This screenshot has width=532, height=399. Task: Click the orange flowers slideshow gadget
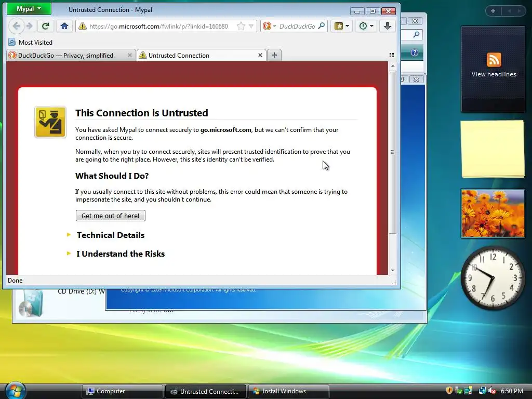tap(493, 214)
